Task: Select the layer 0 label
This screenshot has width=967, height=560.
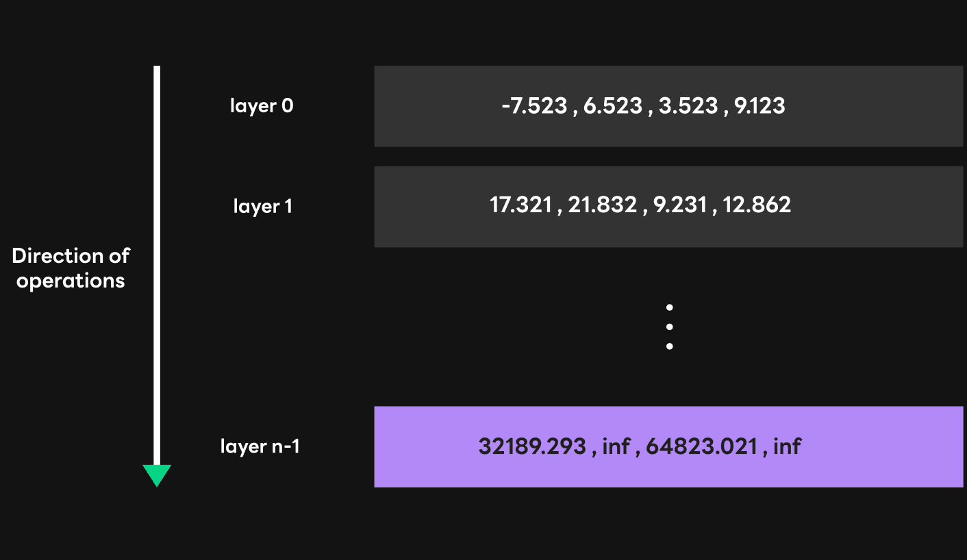Action: [x=262, y=106]
